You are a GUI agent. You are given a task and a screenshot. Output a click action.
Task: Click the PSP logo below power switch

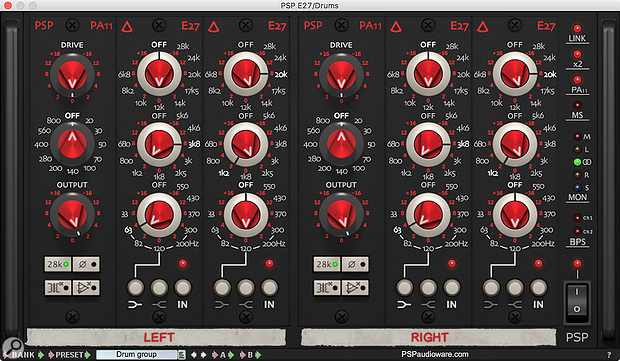[577, 337]
